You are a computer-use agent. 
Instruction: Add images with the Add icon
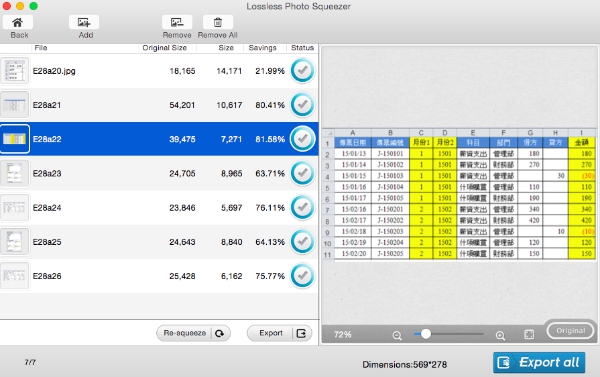pos(84,23)
